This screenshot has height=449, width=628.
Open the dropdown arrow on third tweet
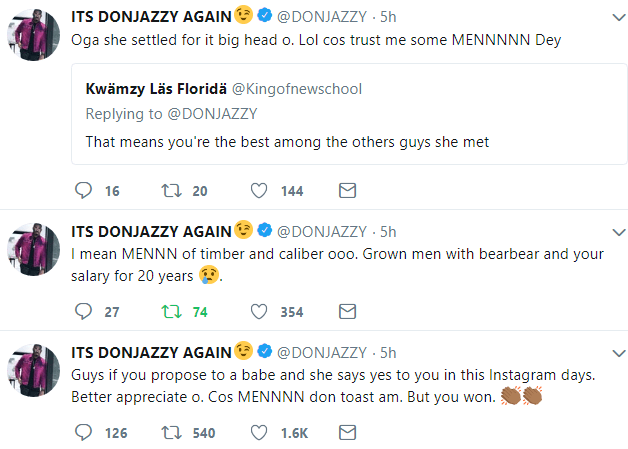610,353
